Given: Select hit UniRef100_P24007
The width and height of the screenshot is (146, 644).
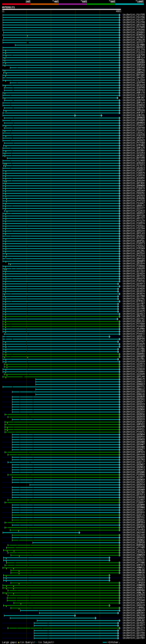Looking at the screenshot, I should (x=133, y=125).
